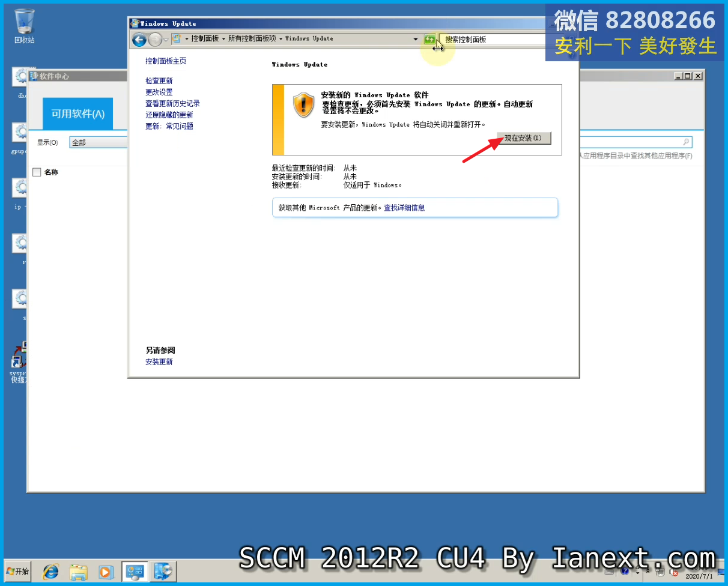Open the 显示 filter dropdown showing 全部
Viewport: 728px width, 586px height.
coord(99,143)
